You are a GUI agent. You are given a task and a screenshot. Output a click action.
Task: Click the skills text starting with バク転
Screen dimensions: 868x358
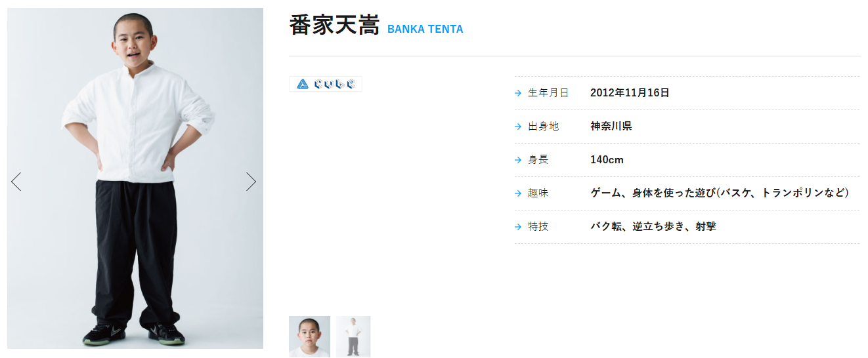653,227
